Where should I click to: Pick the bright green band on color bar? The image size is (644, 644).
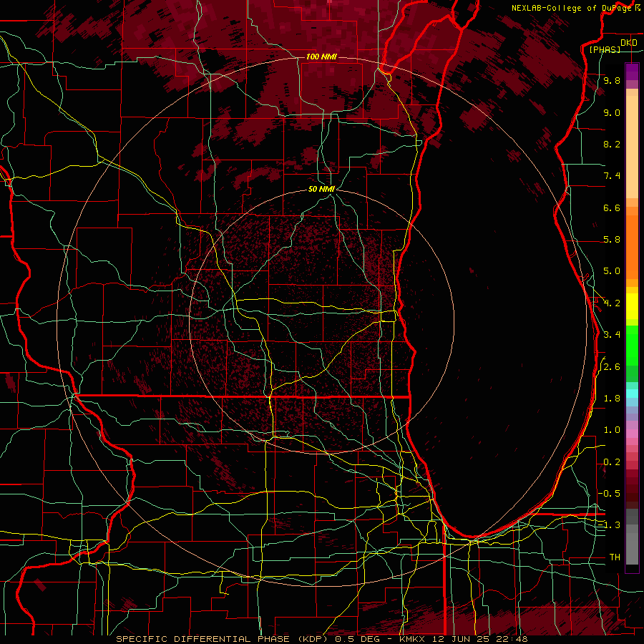[x=632, y=345]
